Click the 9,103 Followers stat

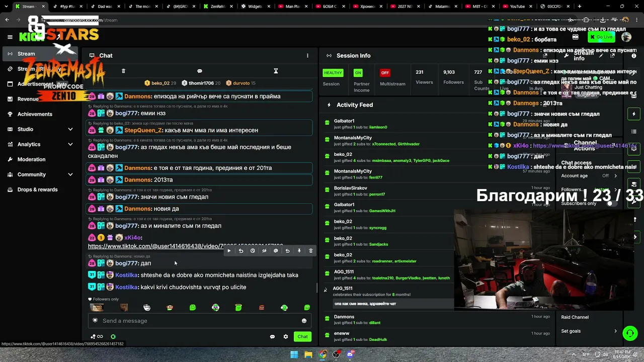453,77
